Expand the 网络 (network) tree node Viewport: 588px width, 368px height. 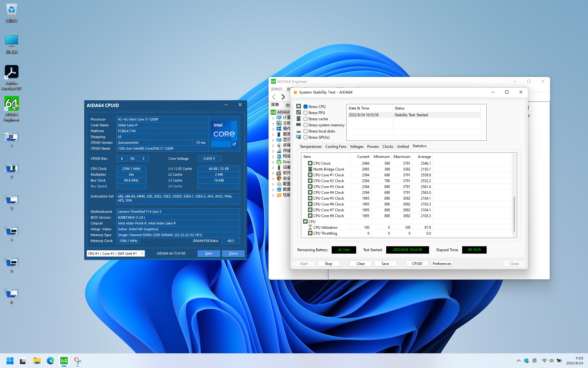click(273, 156)
